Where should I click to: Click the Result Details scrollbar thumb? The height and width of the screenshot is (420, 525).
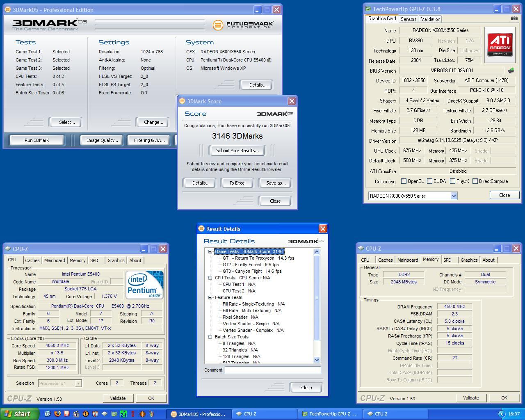coord(317,298)
